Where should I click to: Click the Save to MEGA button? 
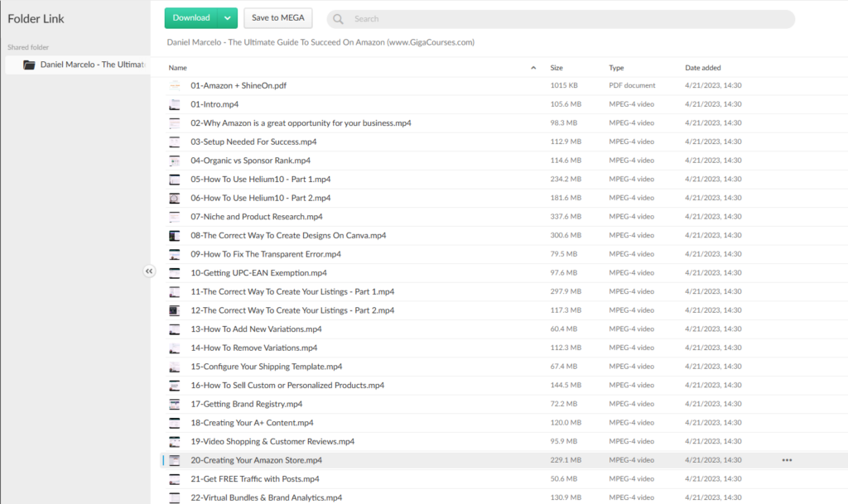tap(277, 18)
